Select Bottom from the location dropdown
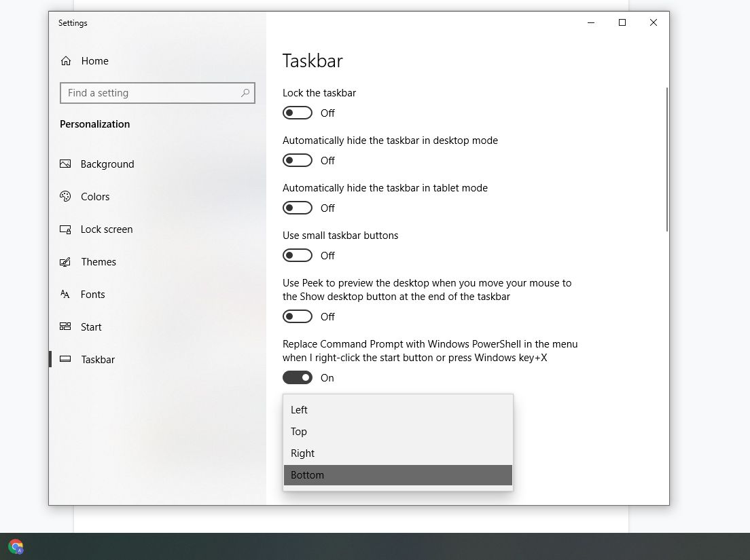Screen dimensions: 750x560 click(307, 474)
